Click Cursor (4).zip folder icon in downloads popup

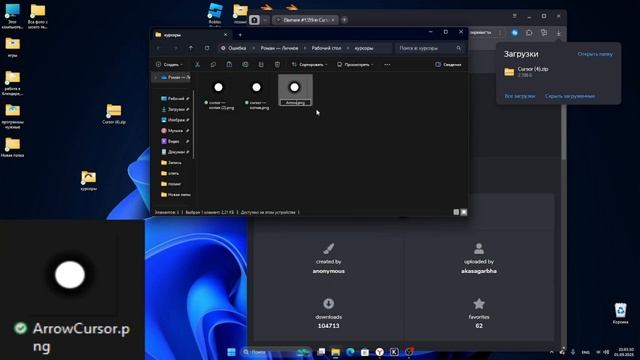pos(509,72)
